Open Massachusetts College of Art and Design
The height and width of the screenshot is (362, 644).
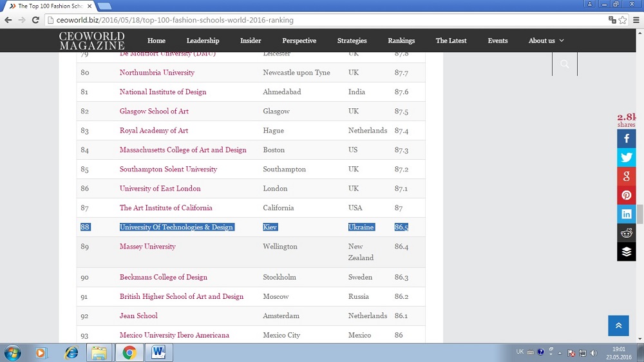pyautogui.click(x=183, y=149)
